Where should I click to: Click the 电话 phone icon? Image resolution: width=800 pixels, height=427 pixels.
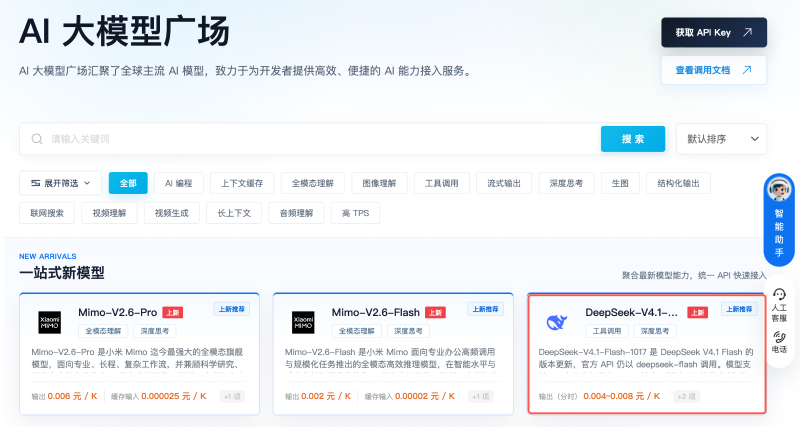click(x=779, y=337)
